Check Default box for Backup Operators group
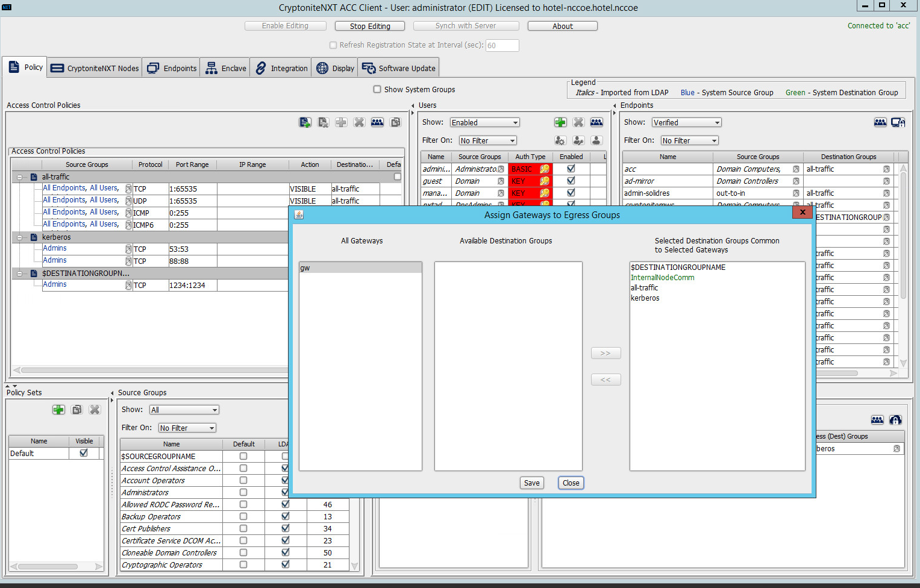920x588 pixels. coord(243,516)
